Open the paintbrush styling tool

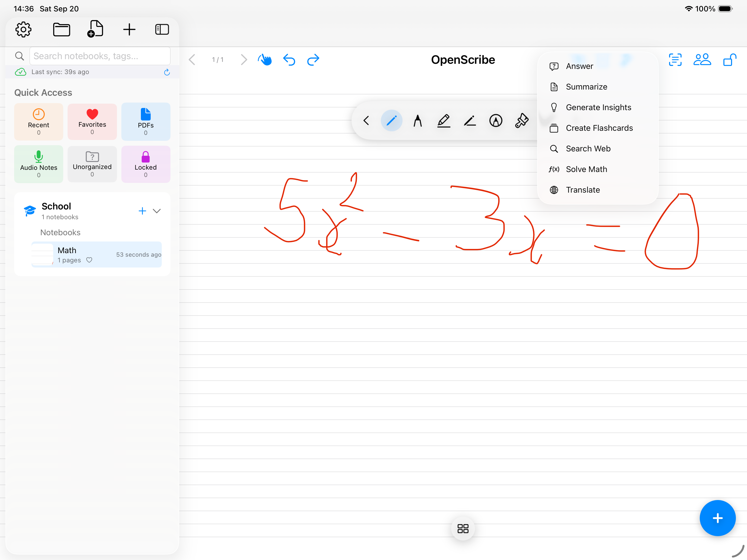[x=521, y=120]
